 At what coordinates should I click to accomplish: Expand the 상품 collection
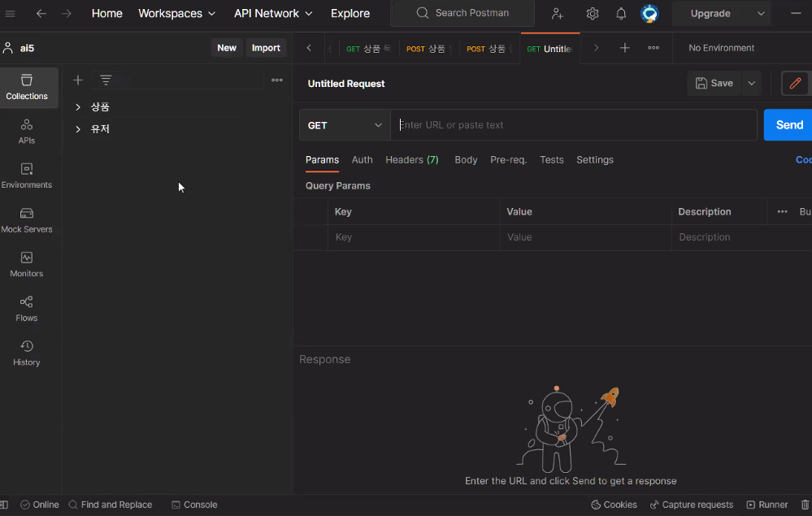[x=78, y=107]
